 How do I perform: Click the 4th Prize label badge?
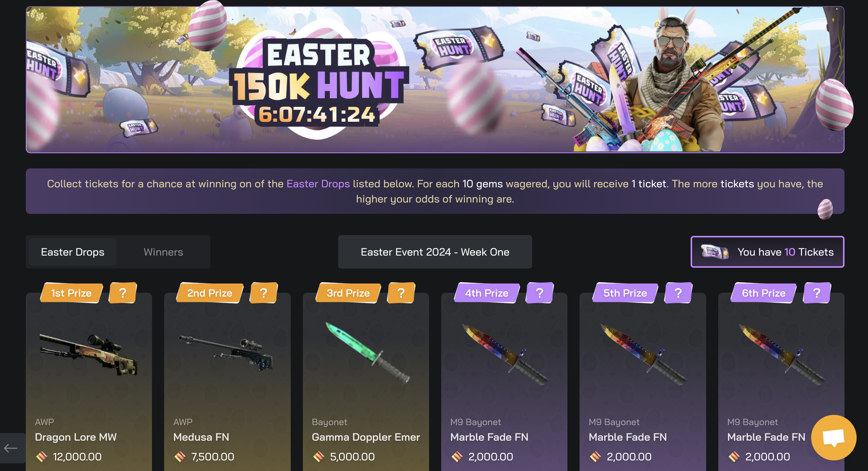click(x=487, y=293)
